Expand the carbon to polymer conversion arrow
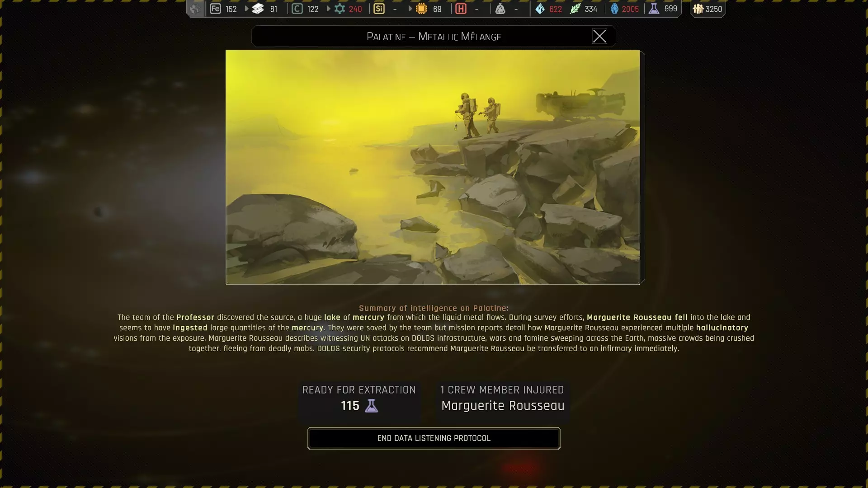 (x=328, y=9)
